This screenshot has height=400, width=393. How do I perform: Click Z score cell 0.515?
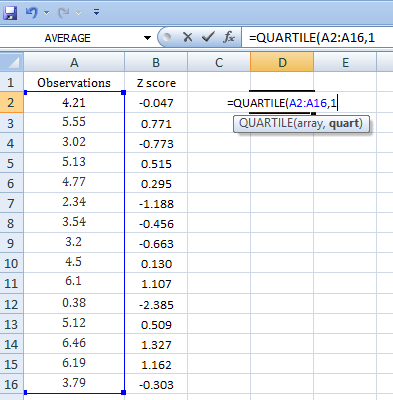coord(156,164)
